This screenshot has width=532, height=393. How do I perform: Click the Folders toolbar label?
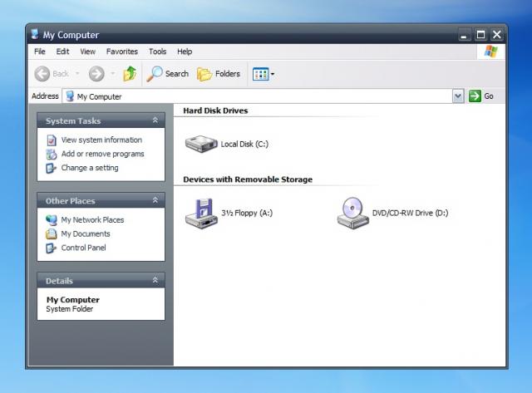pyautogui.click(x=227, y=74)
